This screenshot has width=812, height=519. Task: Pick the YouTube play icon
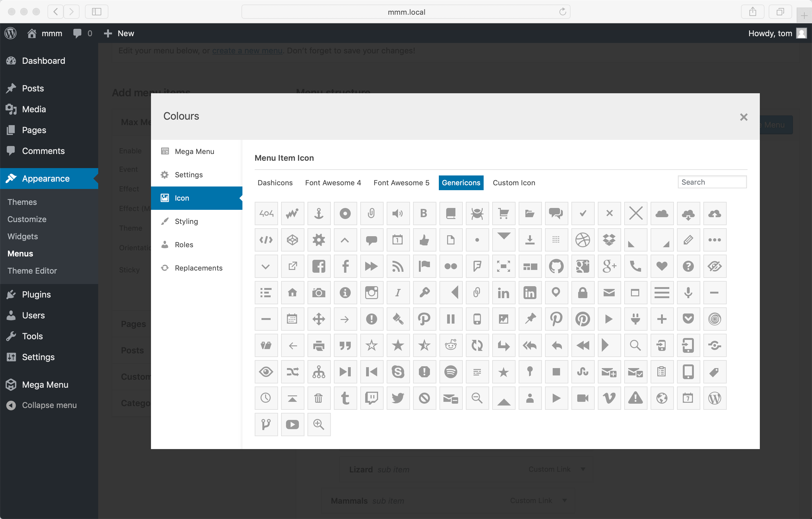[x=292, y=425]
